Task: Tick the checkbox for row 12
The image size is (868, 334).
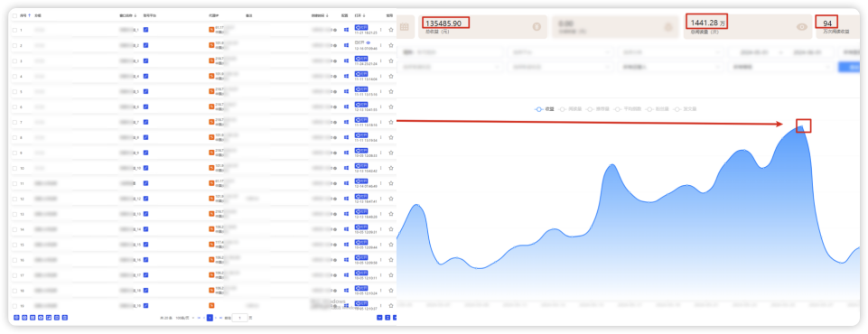Action: (x=14, y=199)
